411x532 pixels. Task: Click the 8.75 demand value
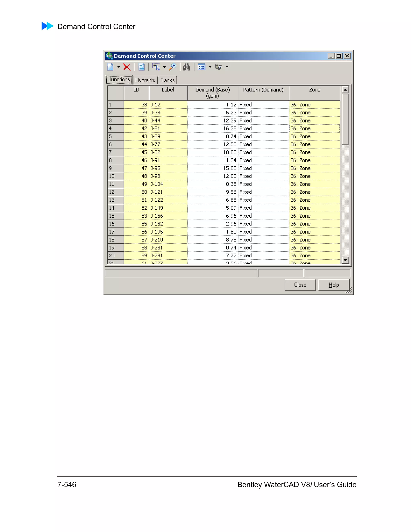[231, 240]
